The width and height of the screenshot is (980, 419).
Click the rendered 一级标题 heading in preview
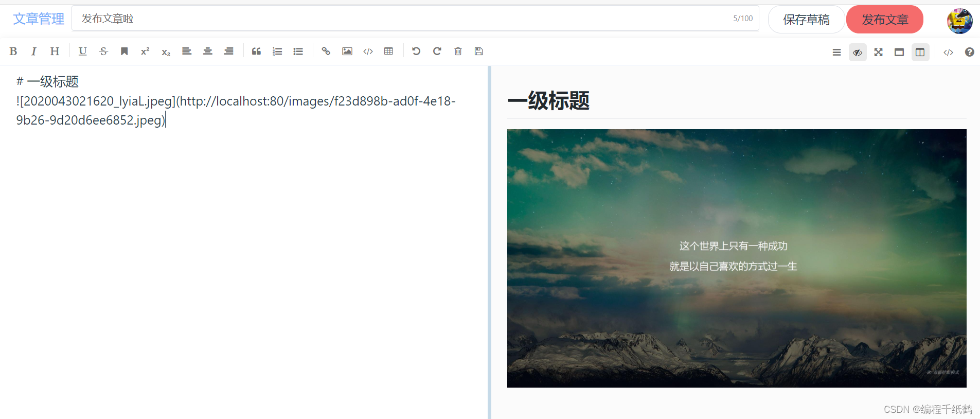pos(548,100)
